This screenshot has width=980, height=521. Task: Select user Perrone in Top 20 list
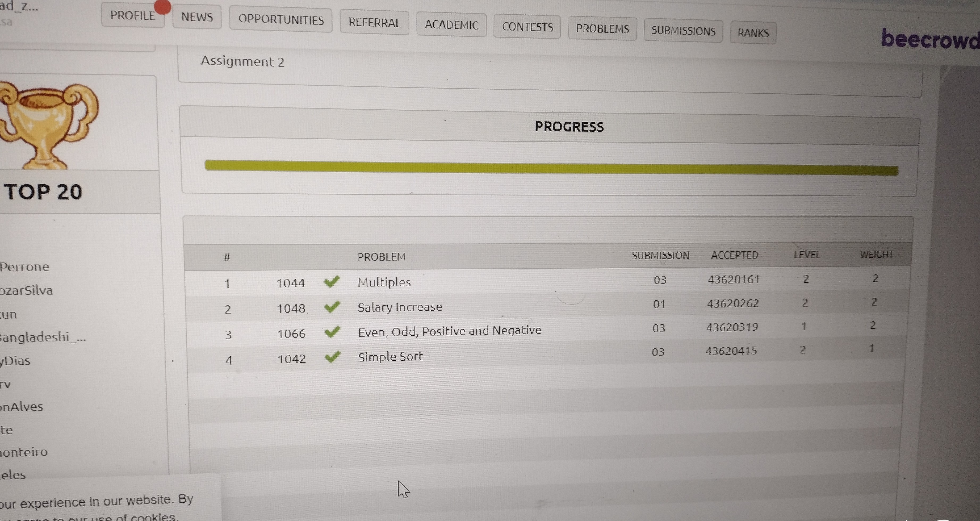tap(25, 267)
